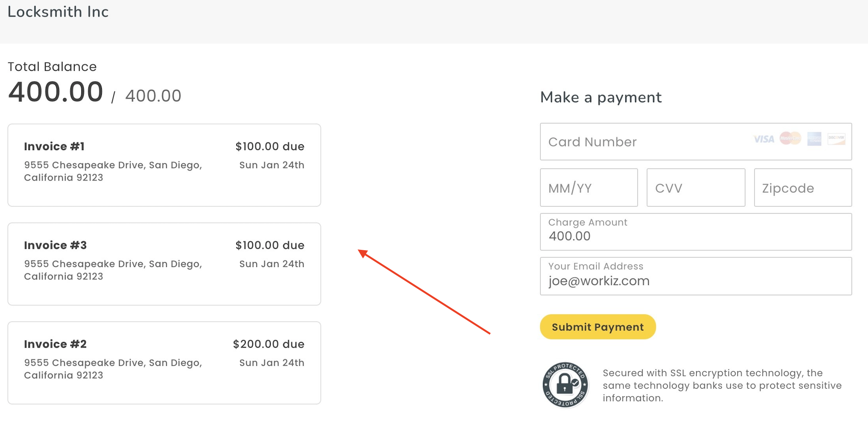Select the MM/YY expiry field
This screenshot has height=445, width=868.
pos(589,188)
